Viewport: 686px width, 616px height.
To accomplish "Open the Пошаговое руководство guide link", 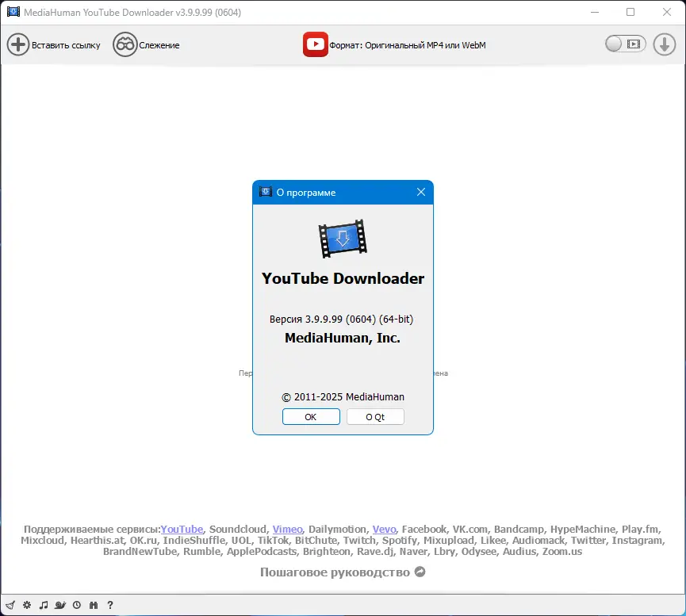I will [x=335, y=572].
